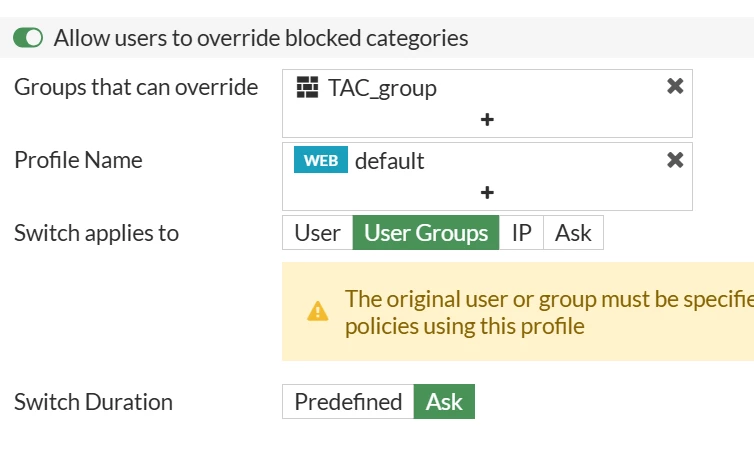This screenshot has height=454, width=754.
Task: Select Ask switch duration
Action: pos(444,402)
